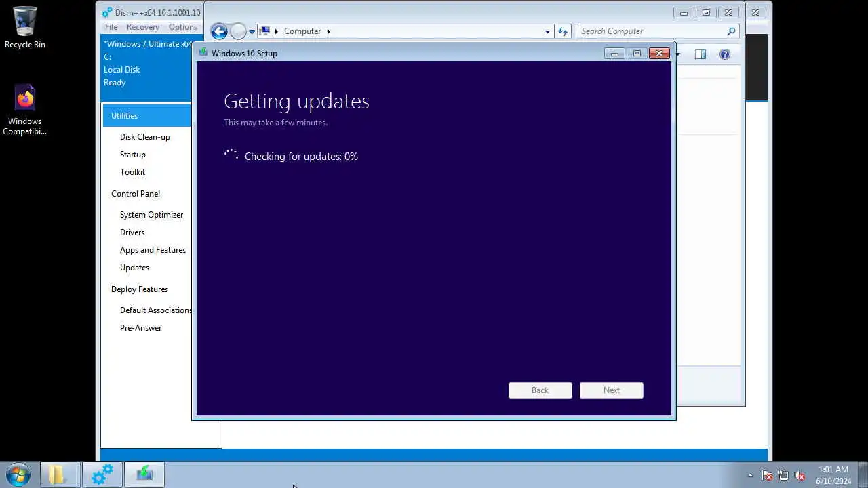Select the Windows 7 Ultimate x64 image tile
Image resolution: width=868 pixels, height=488 pixels.
pos(147,64)
